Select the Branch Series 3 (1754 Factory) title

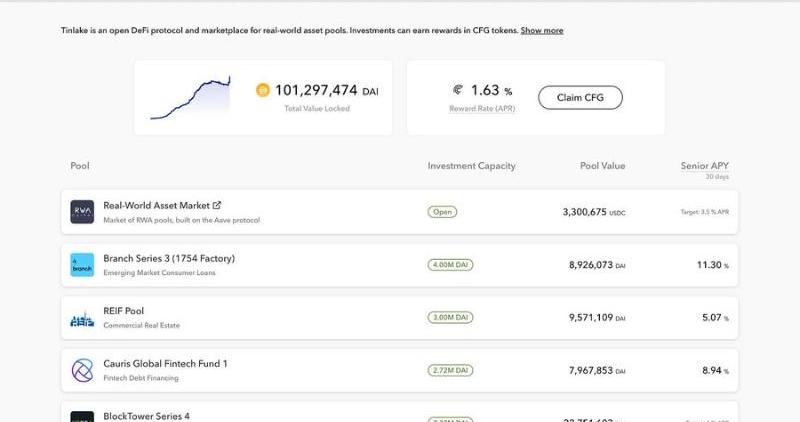click(169, 258)
